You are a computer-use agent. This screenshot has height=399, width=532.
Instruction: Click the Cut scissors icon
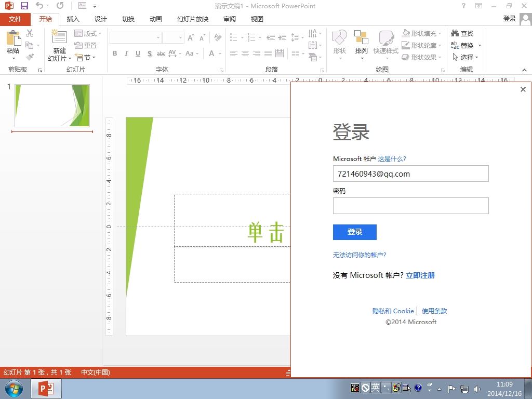pos(30,33)
